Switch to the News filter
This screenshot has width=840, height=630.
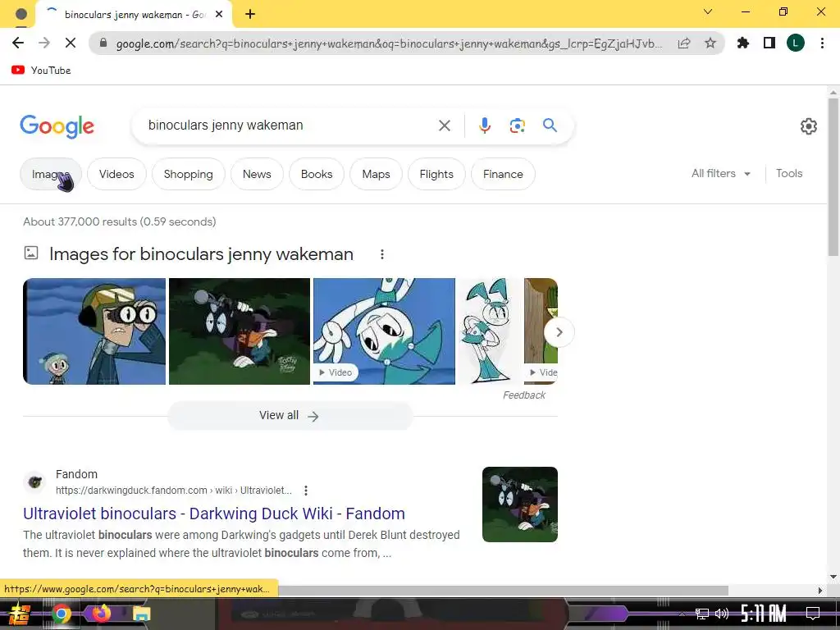tap(257, 174)
